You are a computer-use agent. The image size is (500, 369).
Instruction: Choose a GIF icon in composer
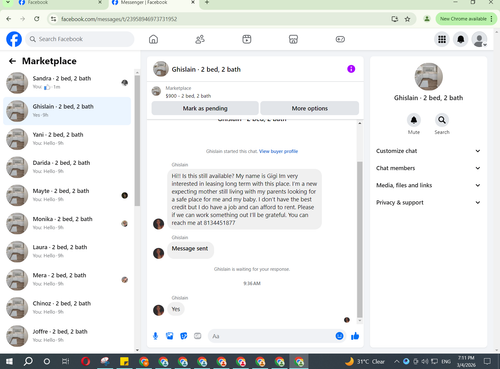point(198,336)
